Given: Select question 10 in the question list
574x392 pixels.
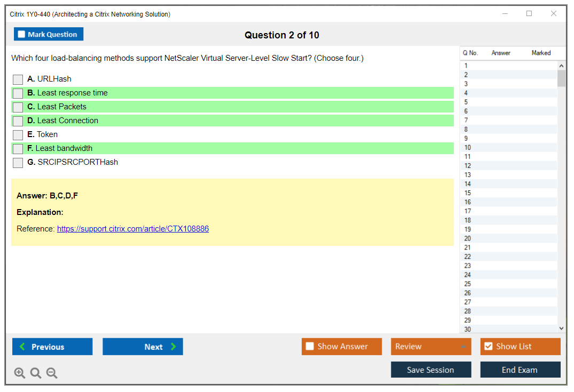Looking at the screenshot, I should point(468,148).
